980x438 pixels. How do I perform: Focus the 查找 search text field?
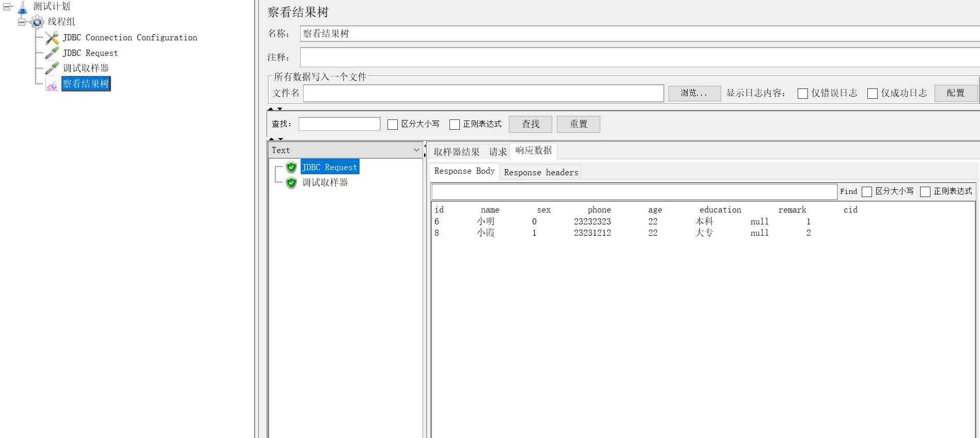click(x=339, y=124)
